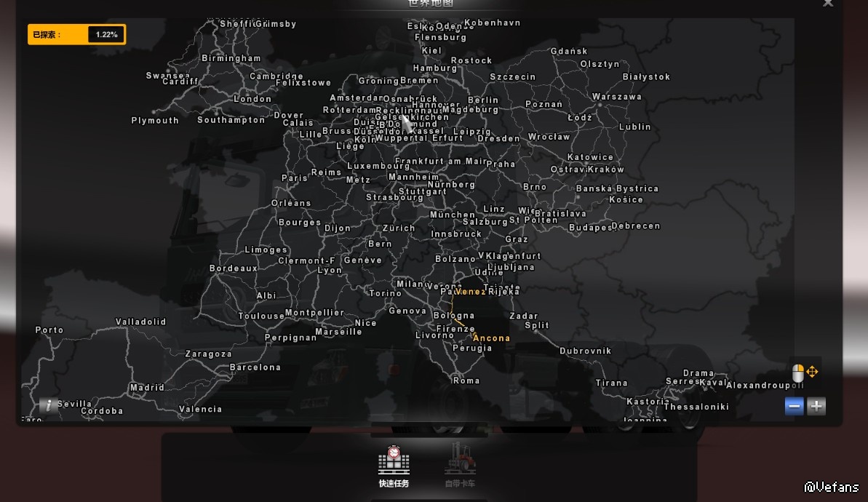Click the city label Luxembourg
This screenshot has height=502, width=868.
378,165
